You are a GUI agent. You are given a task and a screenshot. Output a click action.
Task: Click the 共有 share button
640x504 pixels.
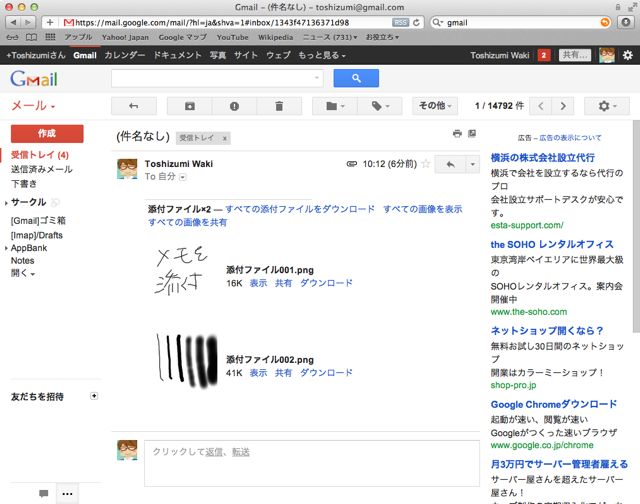(x=575, y=55)
